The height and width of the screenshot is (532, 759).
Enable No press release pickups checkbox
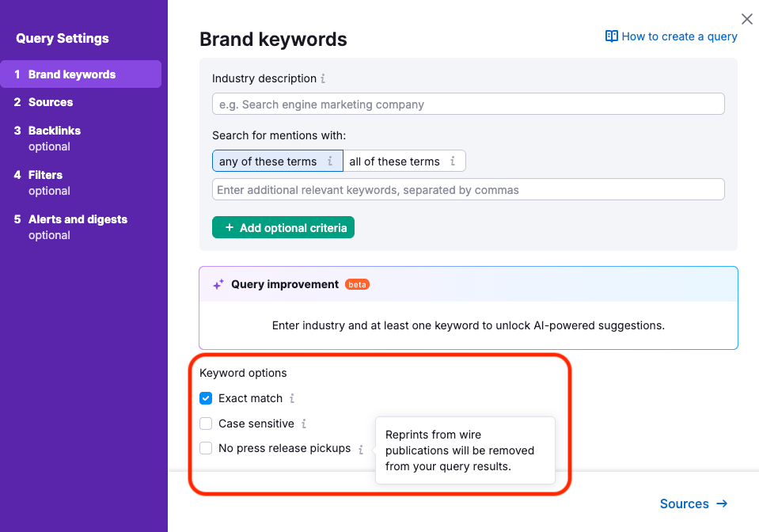(x=206, y=448)
